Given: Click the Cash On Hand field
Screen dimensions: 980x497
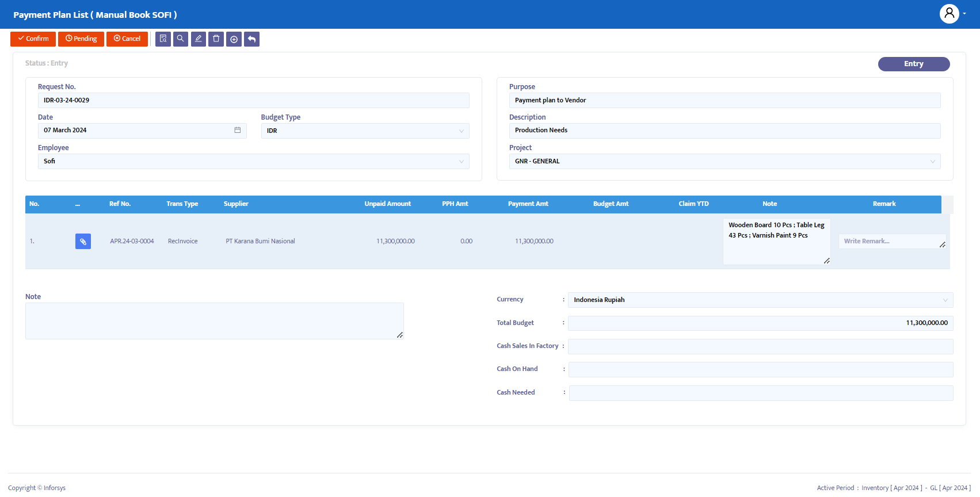Looking at the screenshot, I should (x=760, y=369).
